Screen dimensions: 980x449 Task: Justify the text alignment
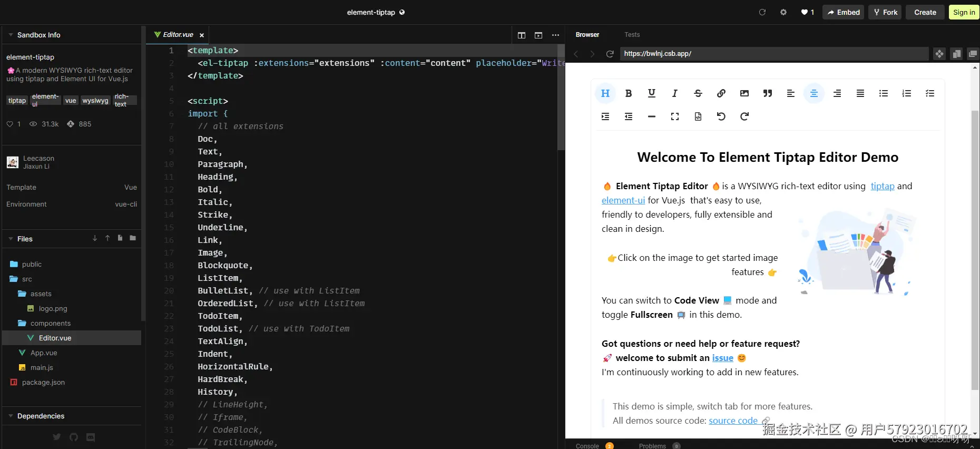pos(860,93)
